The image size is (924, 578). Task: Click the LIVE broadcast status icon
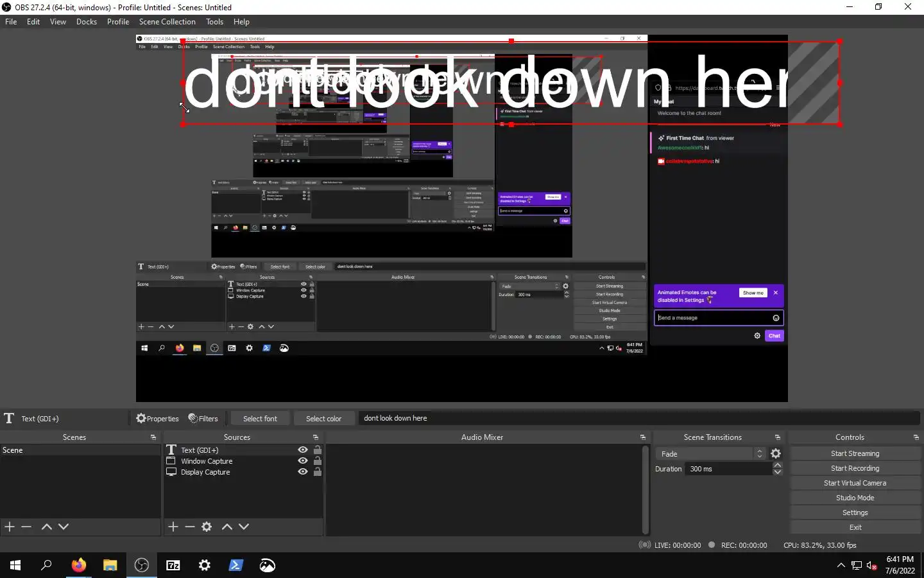pos(644,545)
